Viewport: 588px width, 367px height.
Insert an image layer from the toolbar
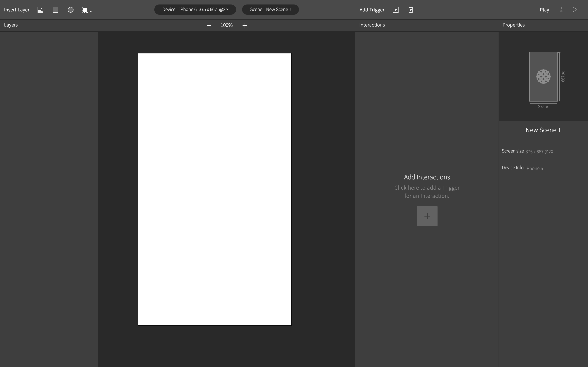(40, 10)
